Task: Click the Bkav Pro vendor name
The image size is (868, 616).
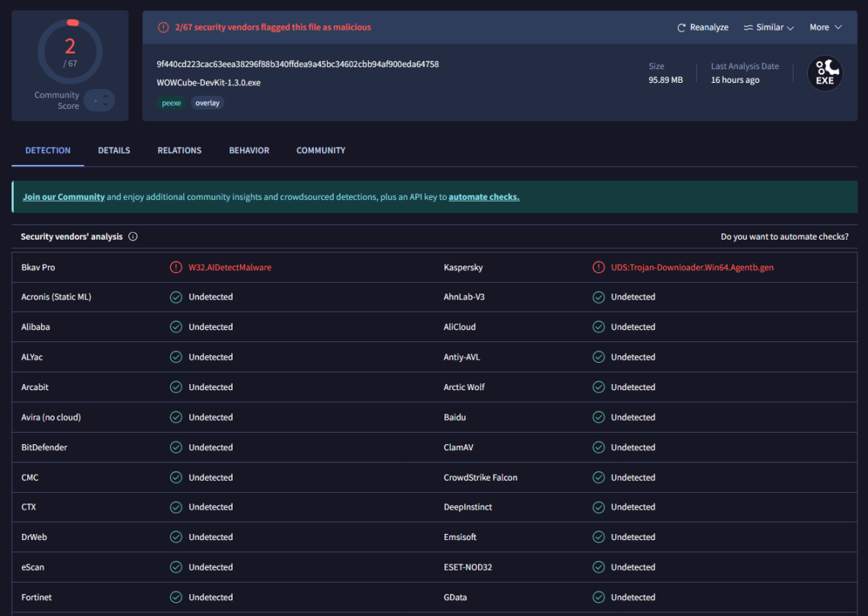Action: pos(38,268)
